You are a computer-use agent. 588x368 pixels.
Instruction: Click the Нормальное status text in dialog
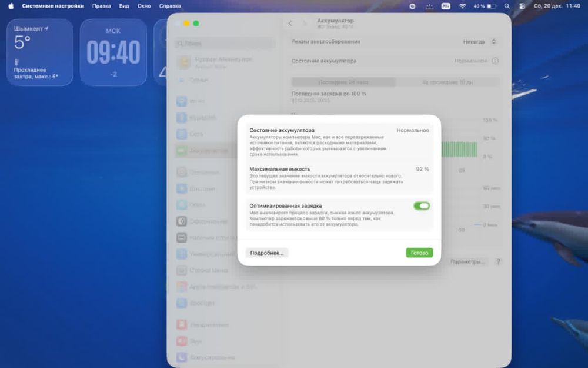(413, 130)
